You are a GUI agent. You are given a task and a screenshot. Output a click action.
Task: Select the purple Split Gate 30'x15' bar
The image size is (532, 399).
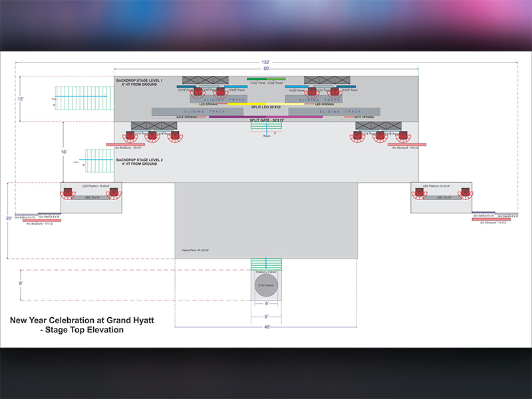[x=266, y=117]
